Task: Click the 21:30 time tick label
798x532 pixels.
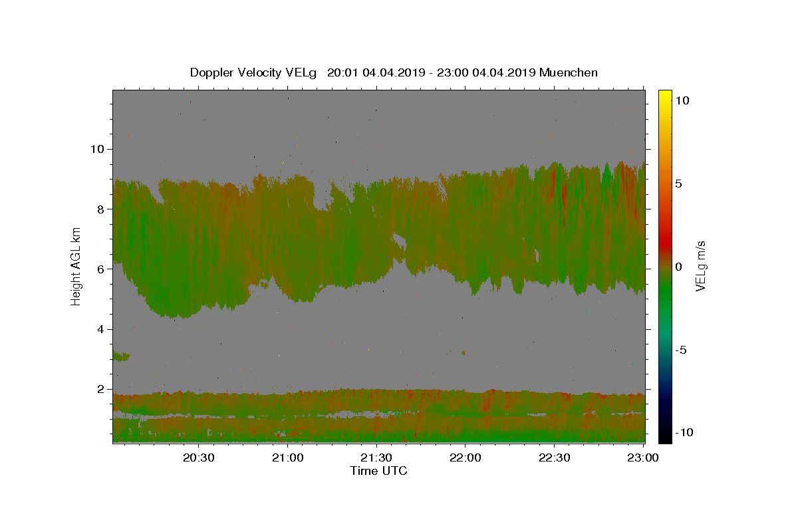Action: coord(376,458)
